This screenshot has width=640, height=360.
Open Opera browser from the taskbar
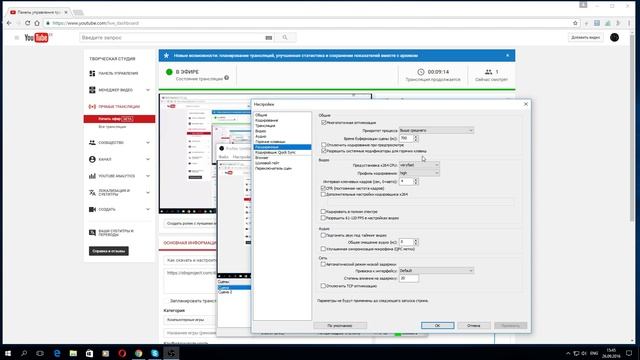point(122,353)
